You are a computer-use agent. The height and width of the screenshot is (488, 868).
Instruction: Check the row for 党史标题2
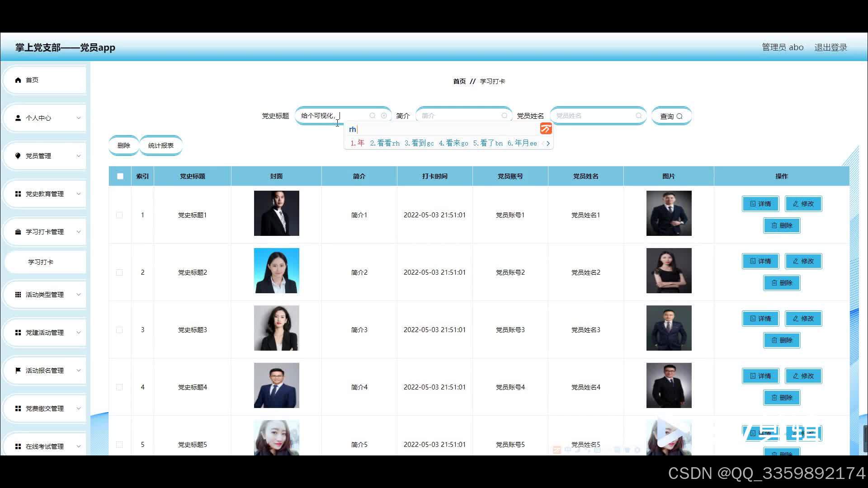[x=119, y=272]
